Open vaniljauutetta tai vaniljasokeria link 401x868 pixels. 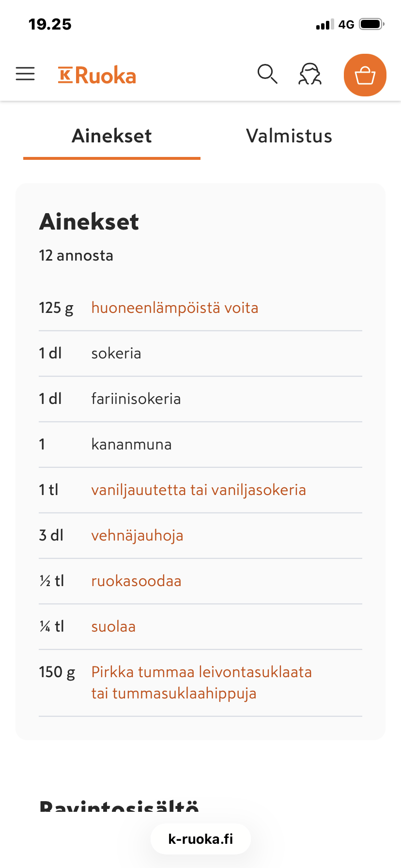199,490
